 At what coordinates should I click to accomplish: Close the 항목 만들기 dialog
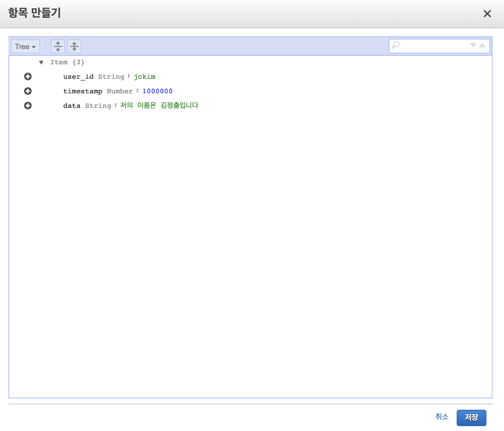coord(487,14)
